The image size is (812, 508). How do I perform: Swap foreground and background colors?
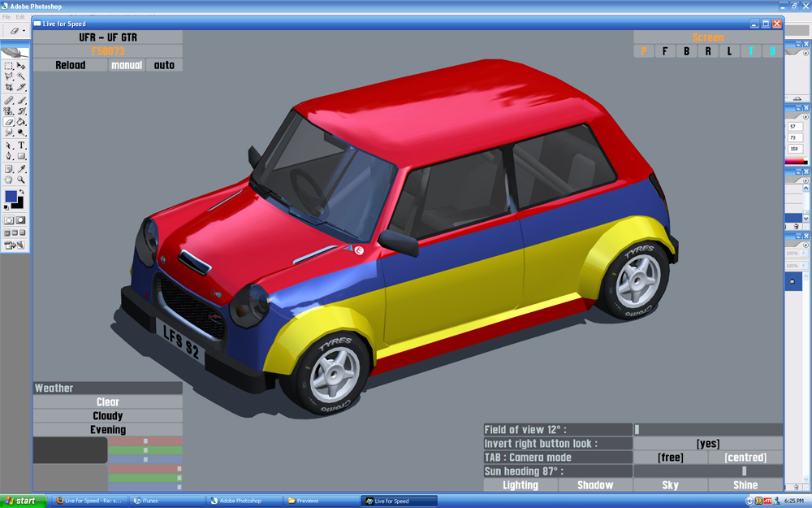click(x=22, y=192)
